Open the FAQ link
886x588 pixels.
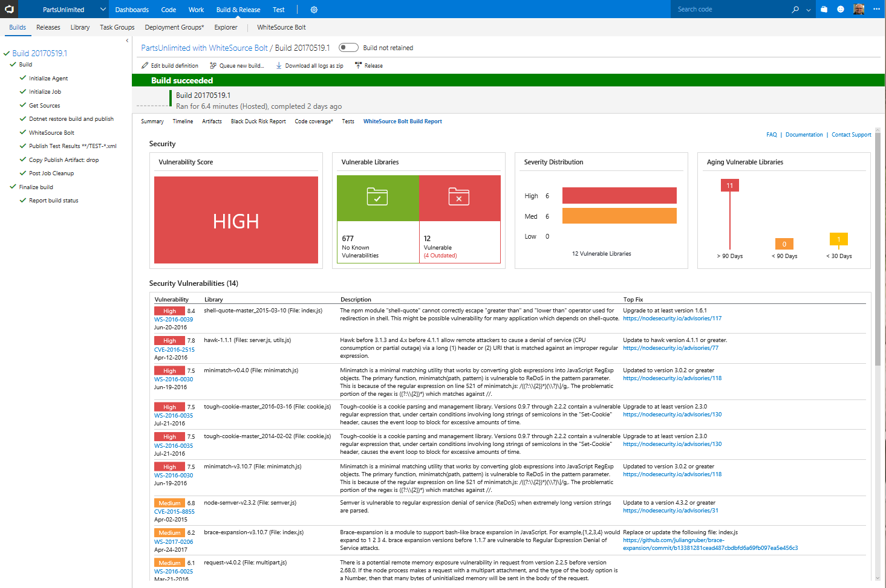pos(772,135)
